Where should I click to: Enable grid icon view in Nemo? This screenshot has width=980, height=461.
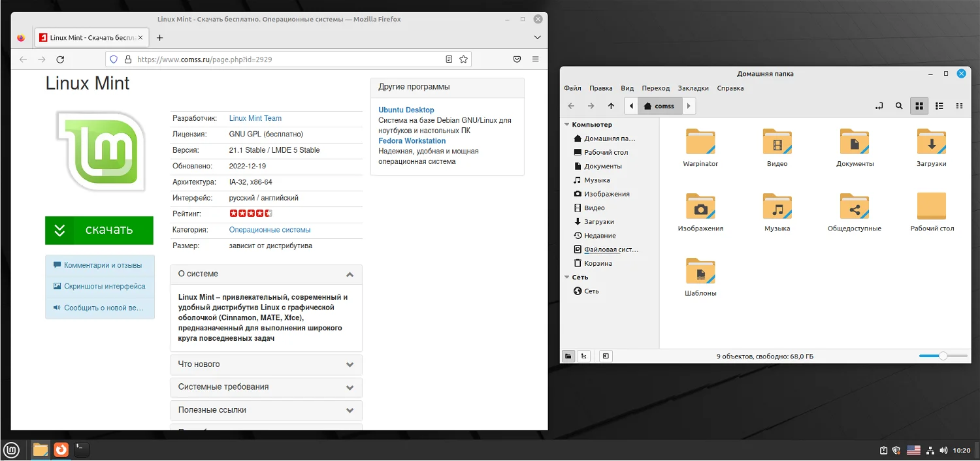coord(919,105)
